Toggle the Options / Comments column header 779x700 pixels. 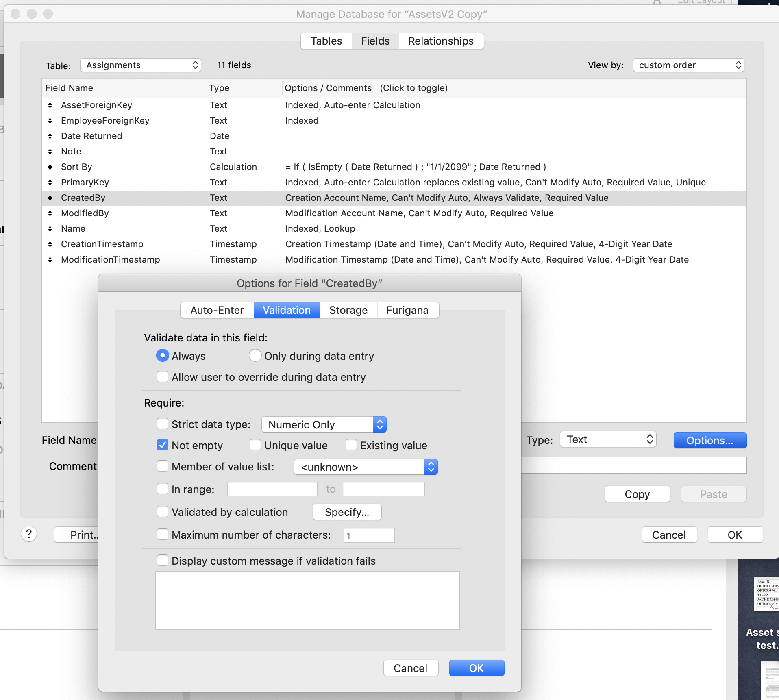coord(514,88)
